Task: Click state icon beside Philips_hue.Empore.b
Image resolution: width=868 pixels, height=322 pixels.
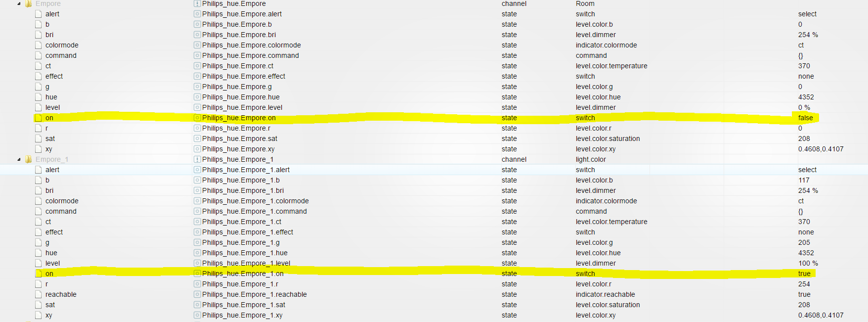Action: point(197,24)
